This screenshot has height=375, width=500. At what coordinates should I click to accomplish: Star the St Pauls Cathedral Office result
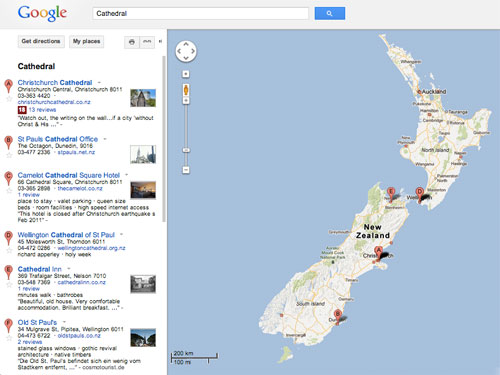pyautogui.click(x=9, y=155)
